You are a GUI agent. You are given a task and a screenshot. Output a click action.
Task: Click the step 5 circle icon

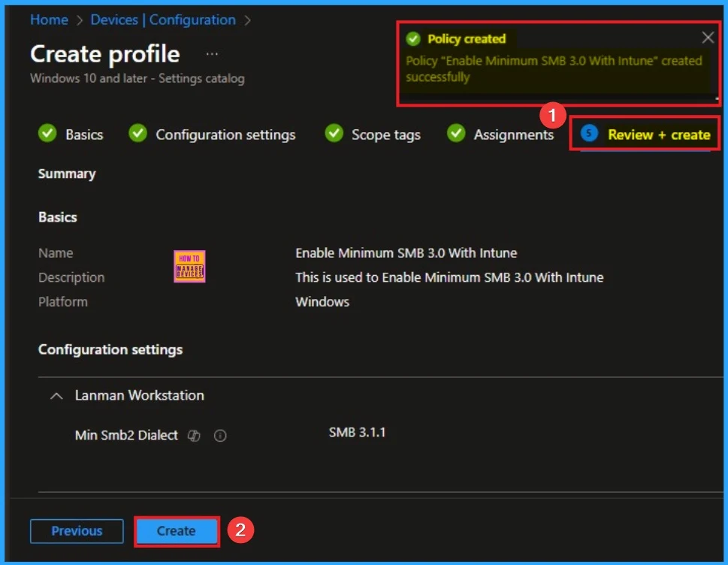(x=590, y=134)
